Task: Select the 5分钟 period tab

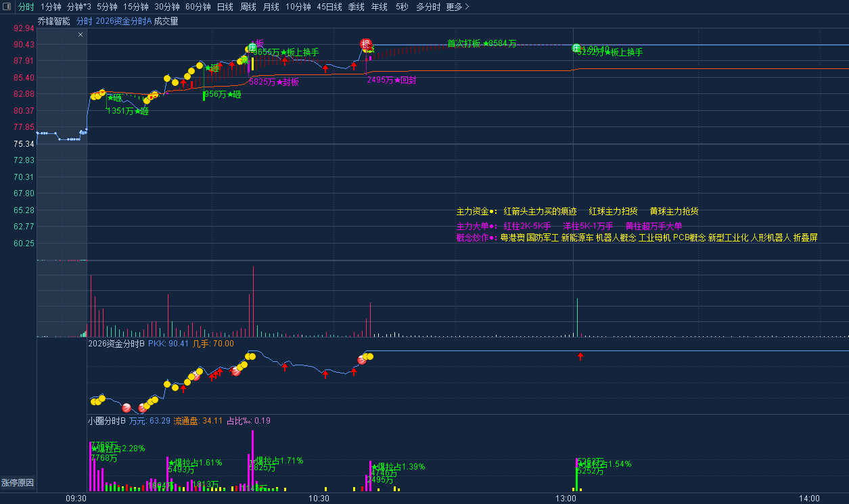Action: [107, 7]
